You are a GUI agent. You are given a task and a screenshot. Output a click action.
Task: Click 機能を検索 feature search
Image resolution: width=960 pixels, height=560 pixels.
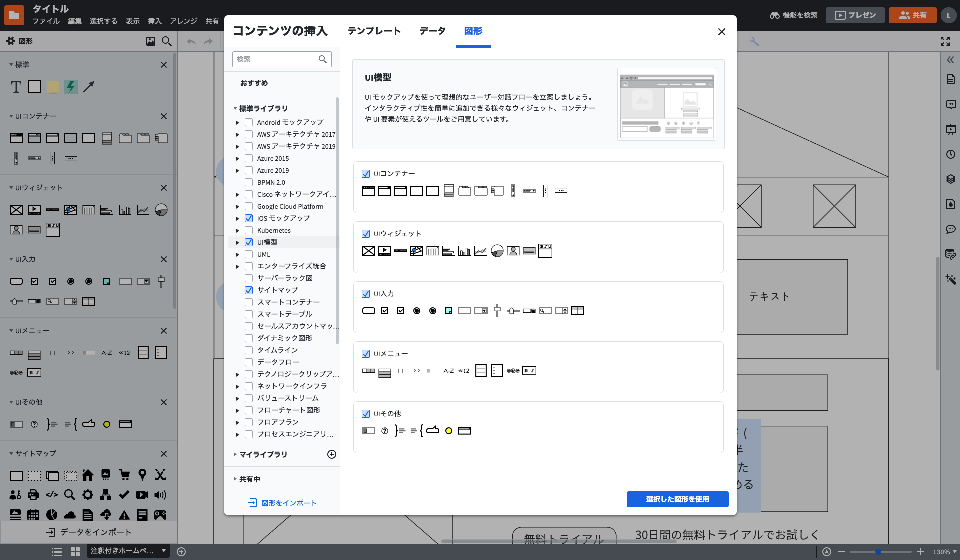coord(793,15)
